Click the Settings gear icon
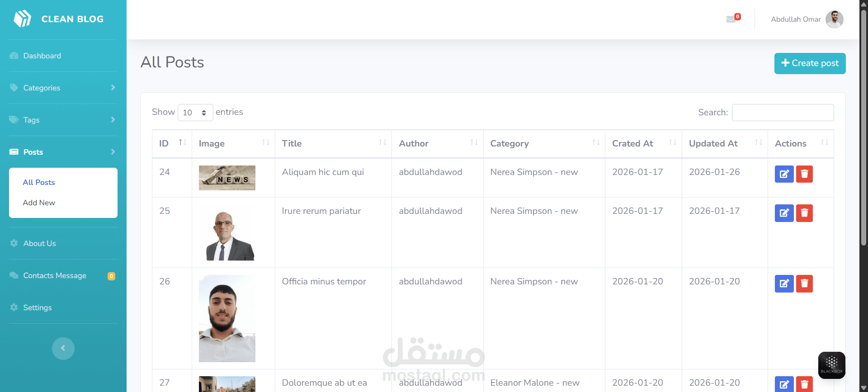 point(14,307)
